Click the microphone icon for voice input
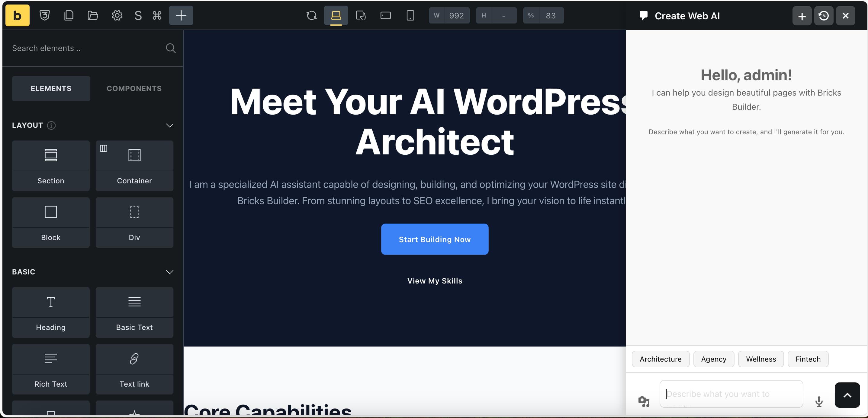Screen dimensions: 868x418 819,401
